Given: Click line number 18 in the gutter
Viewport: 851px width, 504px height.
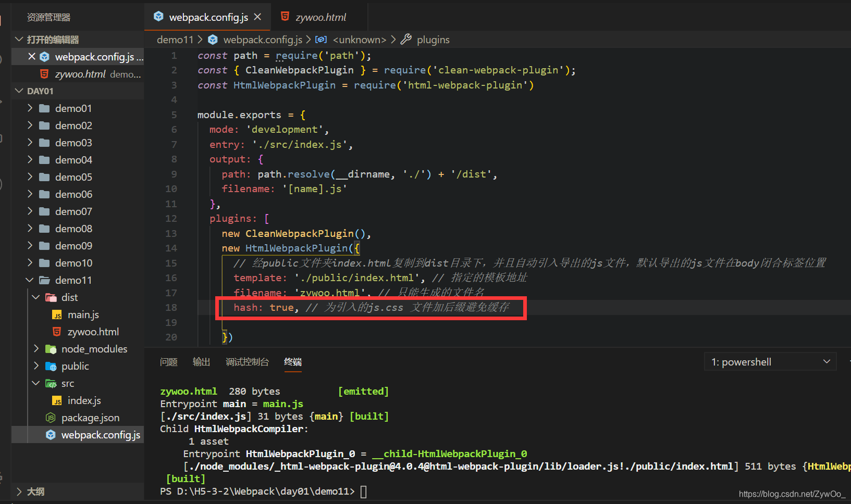Looking at the screenshot, I should pyautogui.click(x=171, y=307).
